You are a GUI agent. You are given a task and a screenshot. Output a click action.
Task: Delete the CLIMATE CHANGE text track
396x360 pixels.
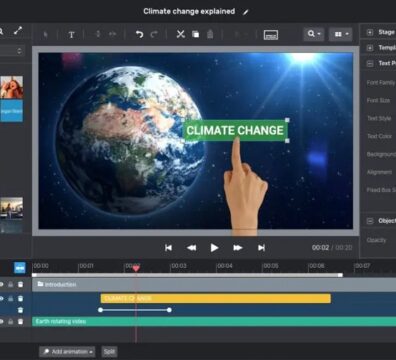point(20,299)
